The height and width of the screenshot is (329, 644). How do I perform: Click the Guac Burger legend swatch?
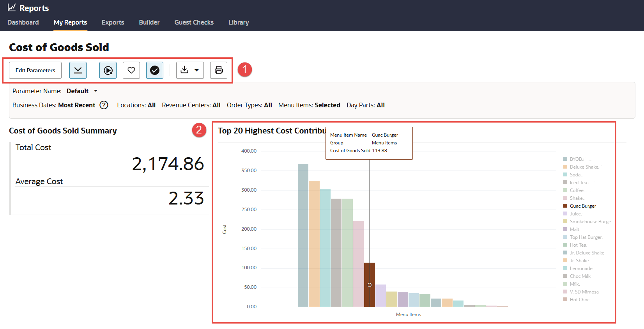(565, 206)
